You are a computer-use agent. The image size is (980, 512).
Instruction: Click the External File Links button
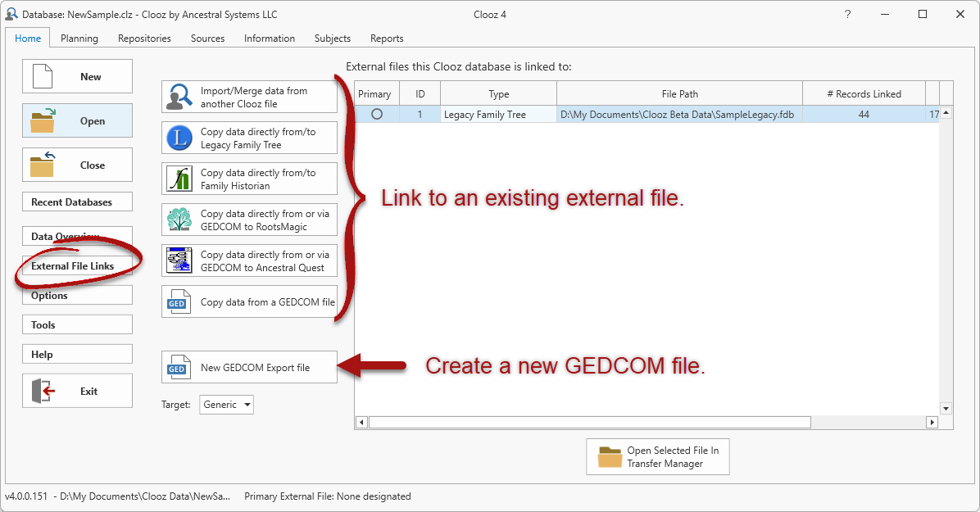(77, 265)
